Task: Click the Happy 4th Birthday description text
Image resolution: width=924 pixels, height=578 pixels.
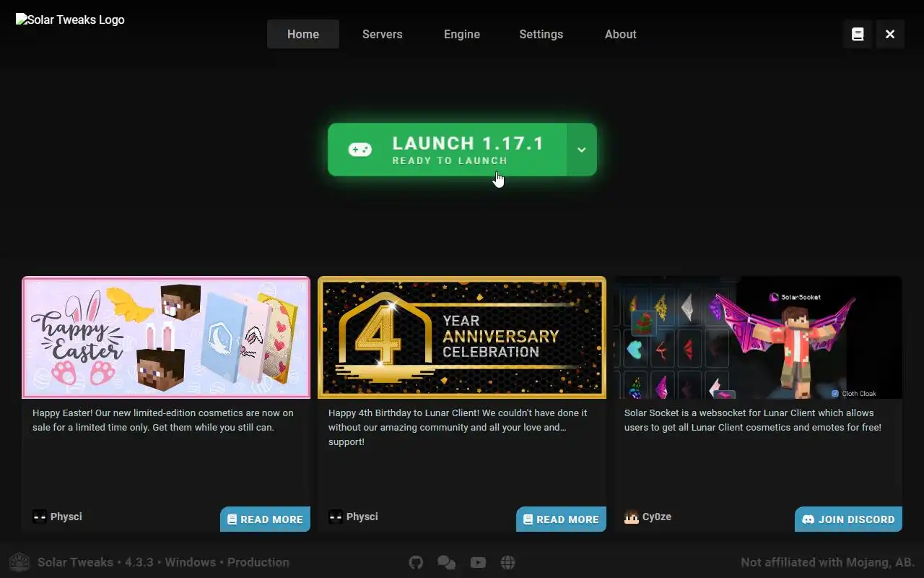Action: tap(458, 427)
